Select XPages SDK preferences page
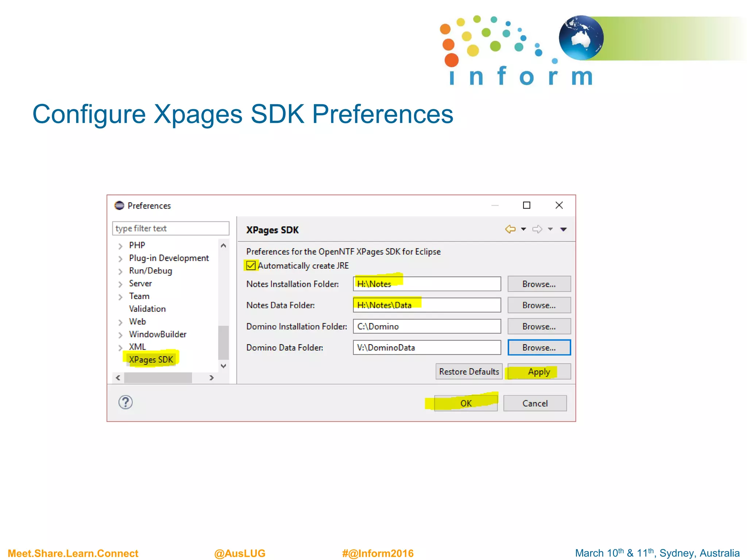 [151, 359]
